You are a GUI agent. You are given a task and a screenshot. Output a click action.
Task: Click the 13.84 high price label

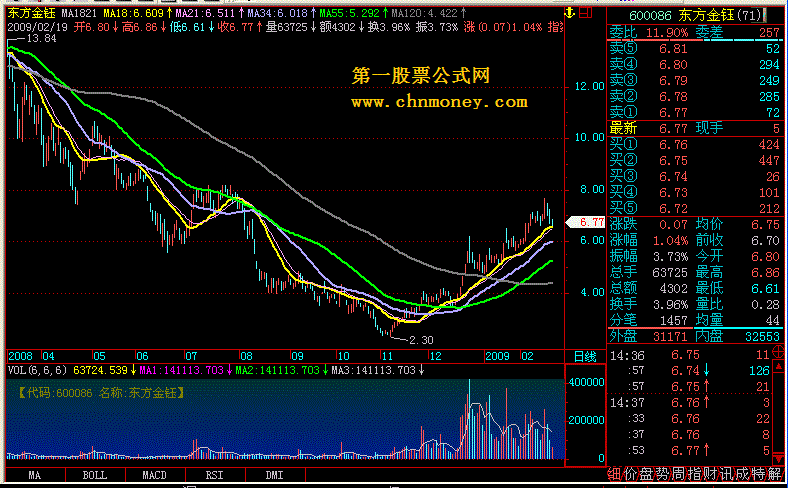[x=41, y=38]
